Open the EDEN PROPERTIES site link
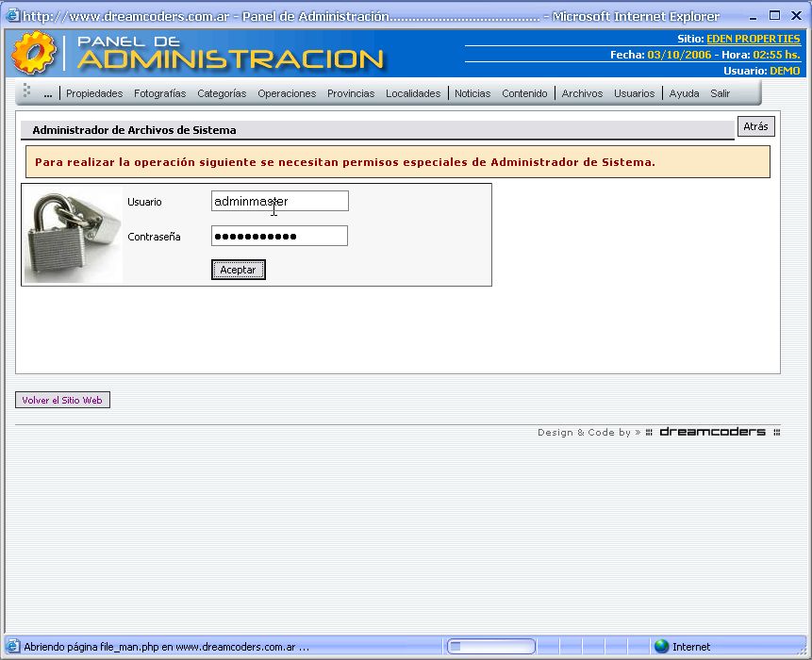The image size is (812, 660). 753,39
